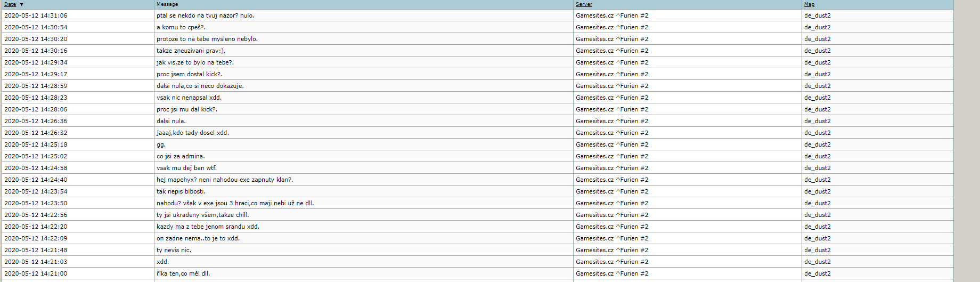The height and width of the screenshot is (282, 980).
Task: Click the Message column header
Action: tap(167, 4)
